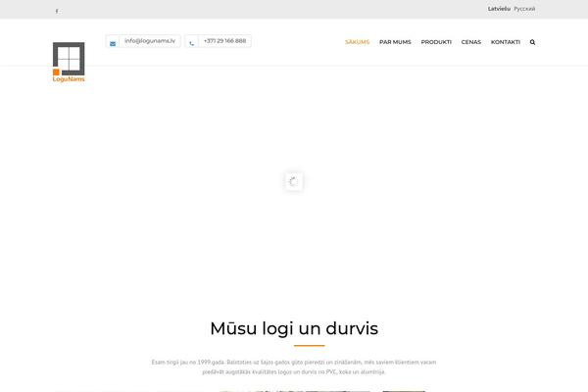Open the Facebook icon link in top bar
This screenshot has height=392, width=588.
57,11
